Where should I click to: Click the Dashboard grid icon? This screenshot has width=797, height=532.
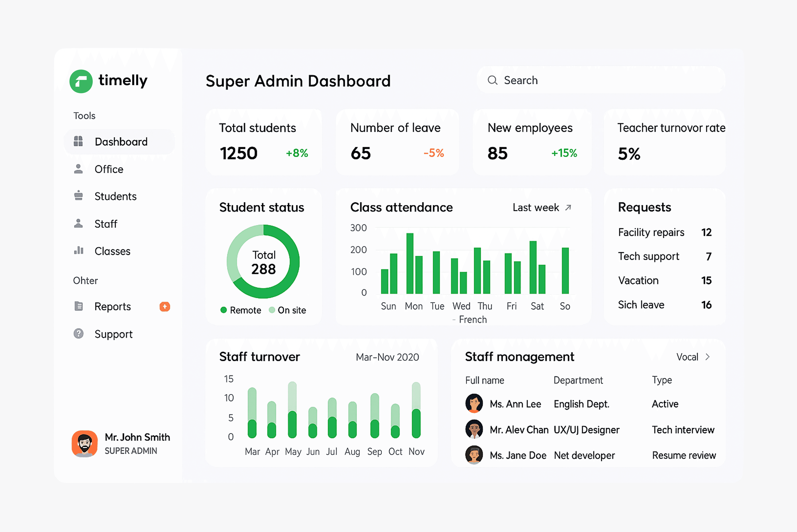[78, 141]
